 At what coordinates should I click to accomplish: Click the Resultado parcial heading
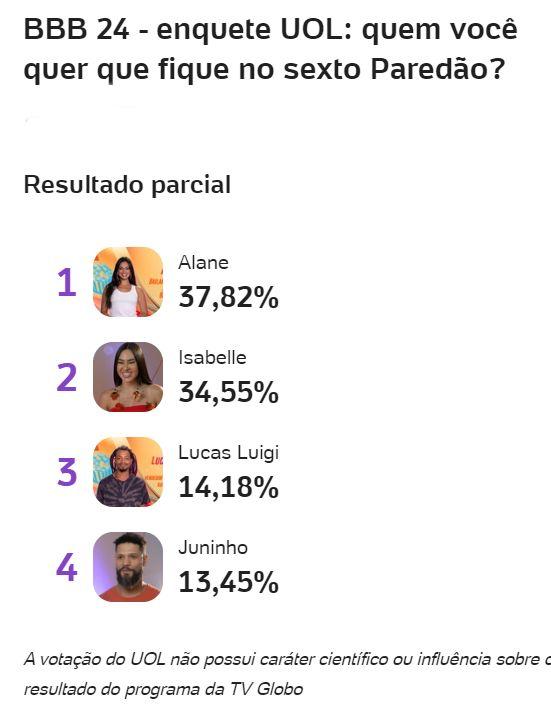(127, 185)
